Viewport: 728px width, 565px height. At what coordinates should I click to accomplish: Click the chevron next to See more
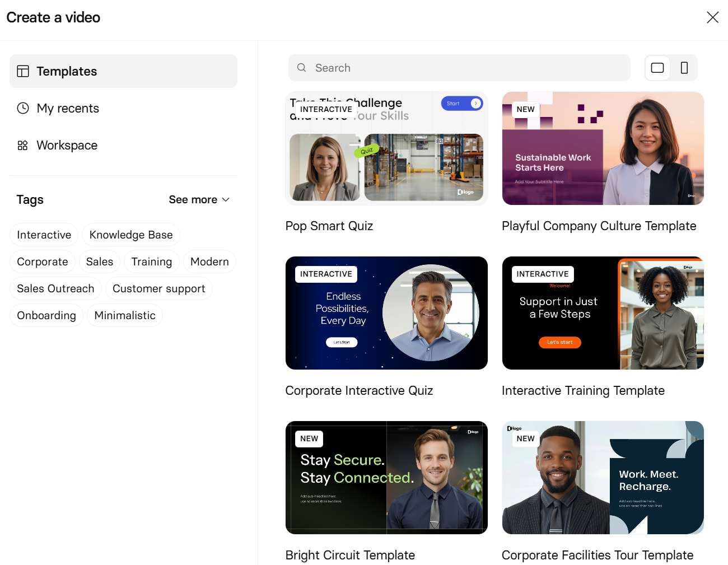226,200
